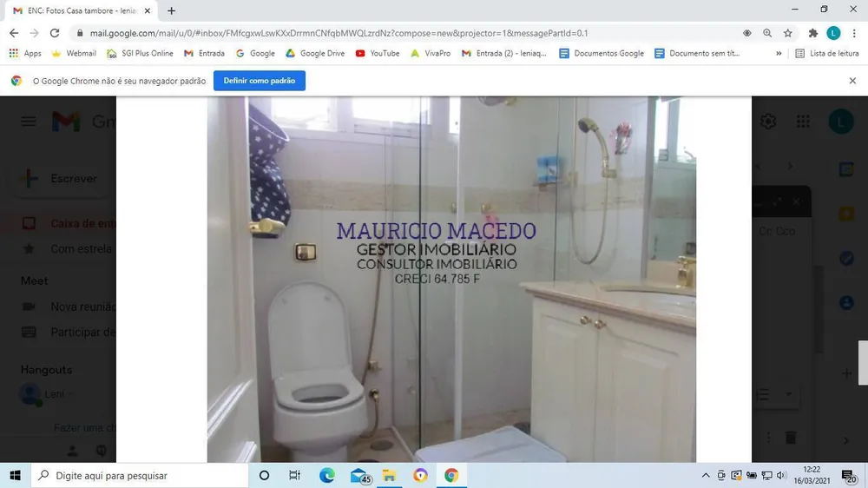Open File Explorer from taskbar
The height and width of the screenshot is (488, 868).
[x=389, y=475]
